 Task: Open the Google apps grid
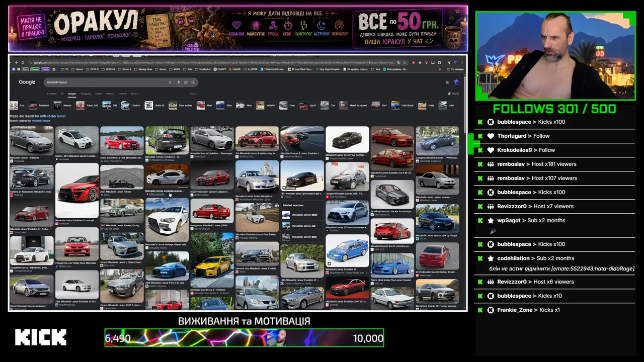[x=447, y=82]
